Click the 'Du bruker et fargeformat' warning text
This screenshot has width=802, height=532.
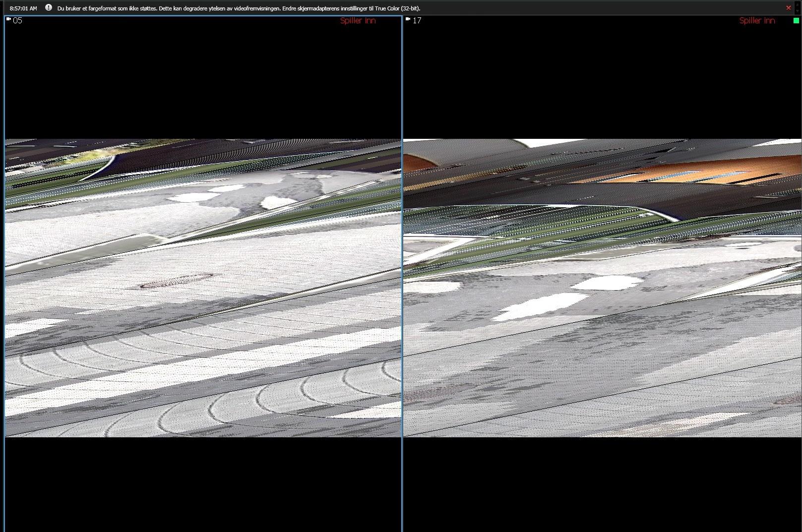(x=239, y=8)
